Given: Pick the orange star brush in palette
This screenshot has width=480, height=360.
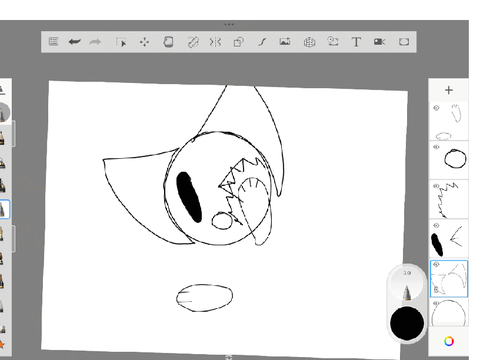Looking at the screenshot, I should point(2,344).
